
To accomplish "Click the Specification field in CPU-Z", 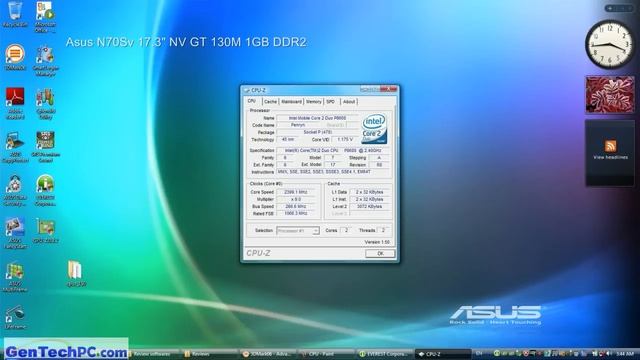I will (x=333, y=151).
